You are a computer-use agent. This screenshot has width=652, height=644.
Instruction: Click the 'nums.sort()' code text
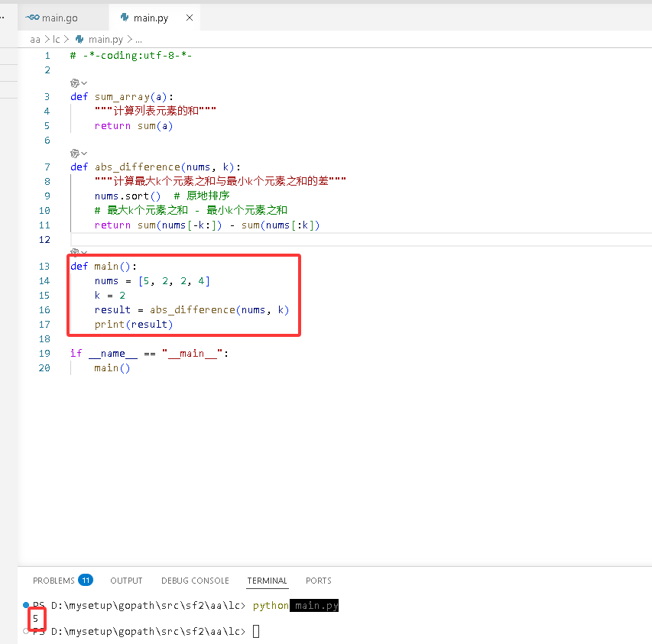pos(127,196)
